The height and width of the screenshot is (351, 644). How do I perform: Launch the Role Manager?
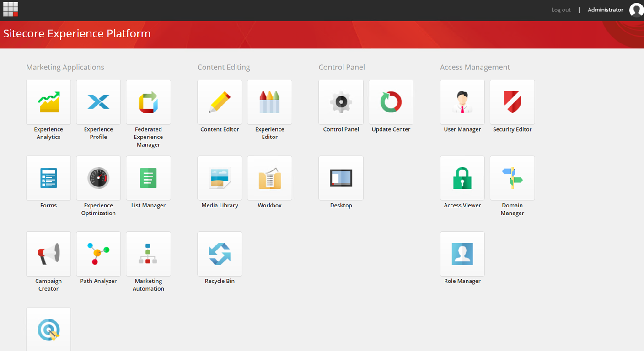pyautogui.click(x=462, y=254)
